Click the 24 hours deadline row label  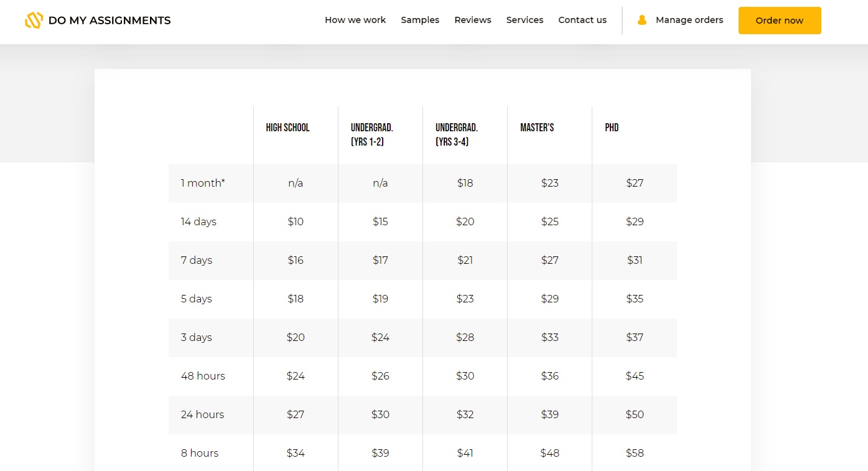(x=202, y=414)
